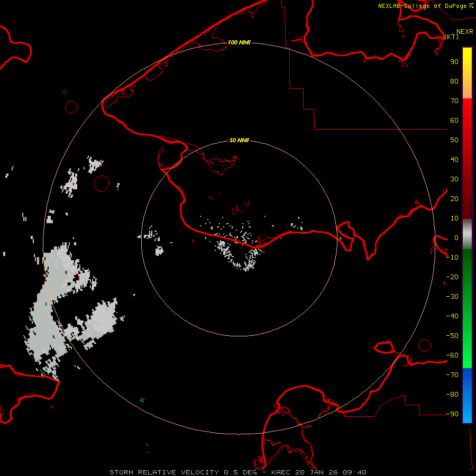Select the -40 value on the velocity scale

[x=452, y=316]
